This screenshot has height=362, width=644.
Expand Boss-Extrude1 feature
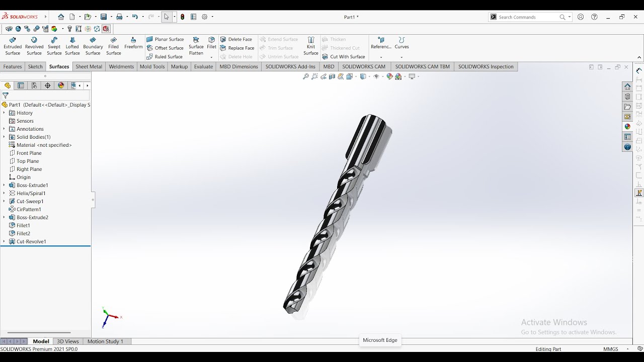(x=4, y=185)
